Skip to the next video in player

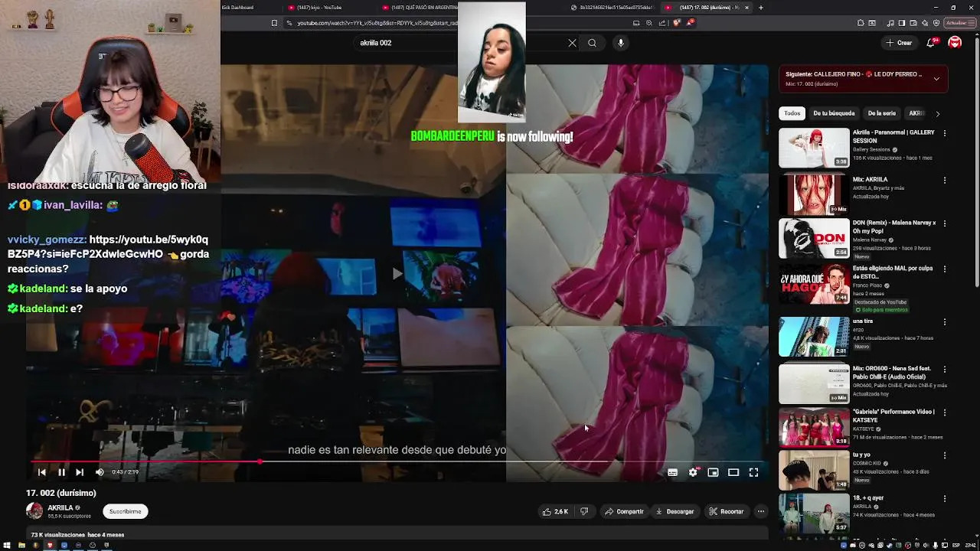coord(80,472)
